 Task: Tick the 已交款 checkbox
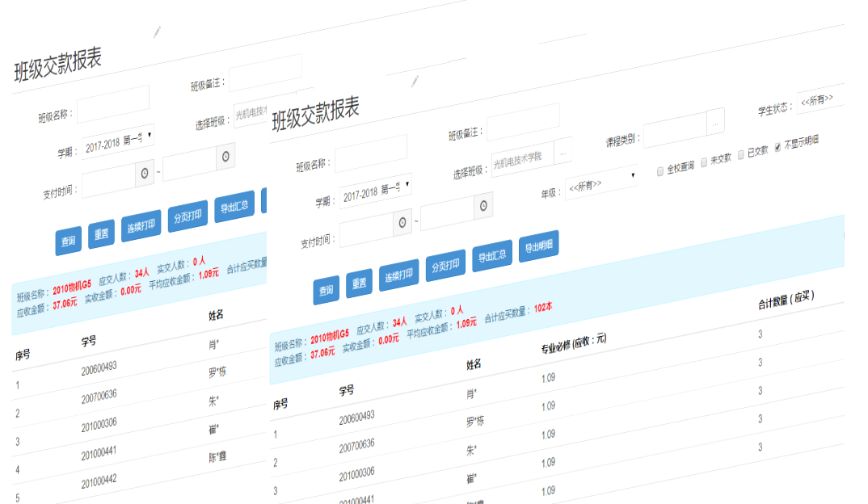coord(740,154)
